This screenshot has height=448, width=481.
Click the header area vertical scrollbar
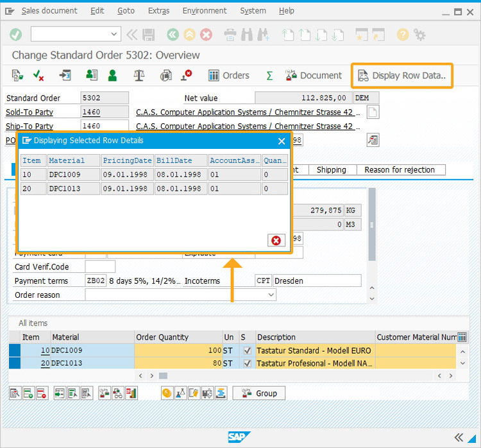(x=372, y=225)
